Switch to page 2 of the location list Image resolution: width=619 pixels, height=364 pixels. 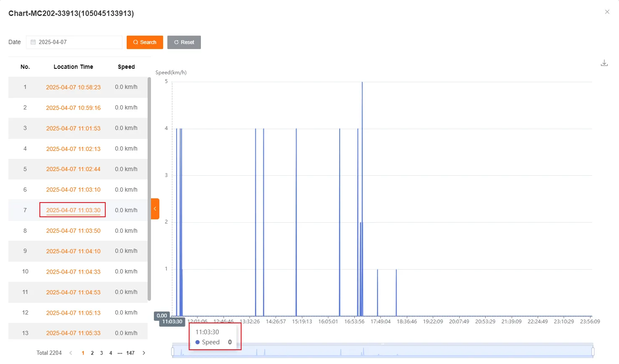click(92, 353)
